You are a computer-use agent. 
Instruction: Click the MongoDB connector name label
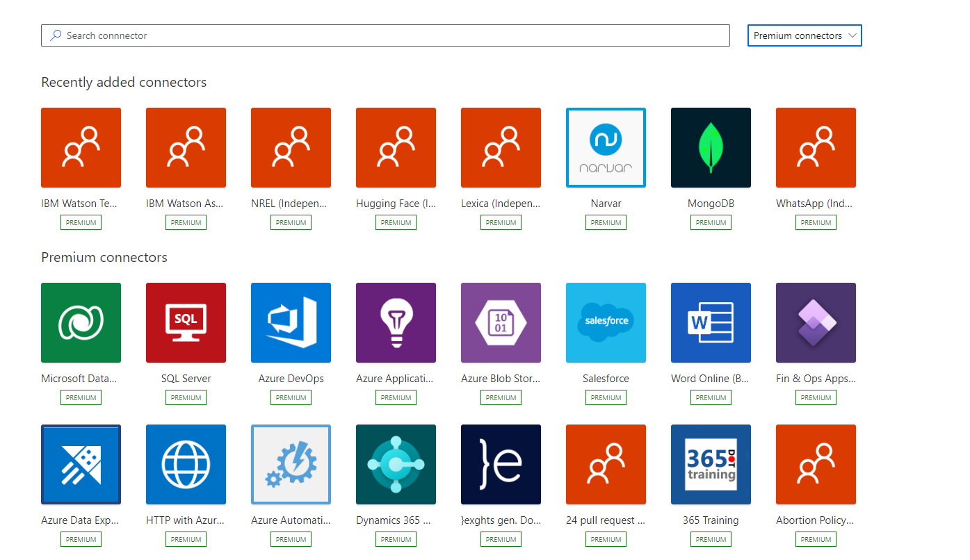711,204
